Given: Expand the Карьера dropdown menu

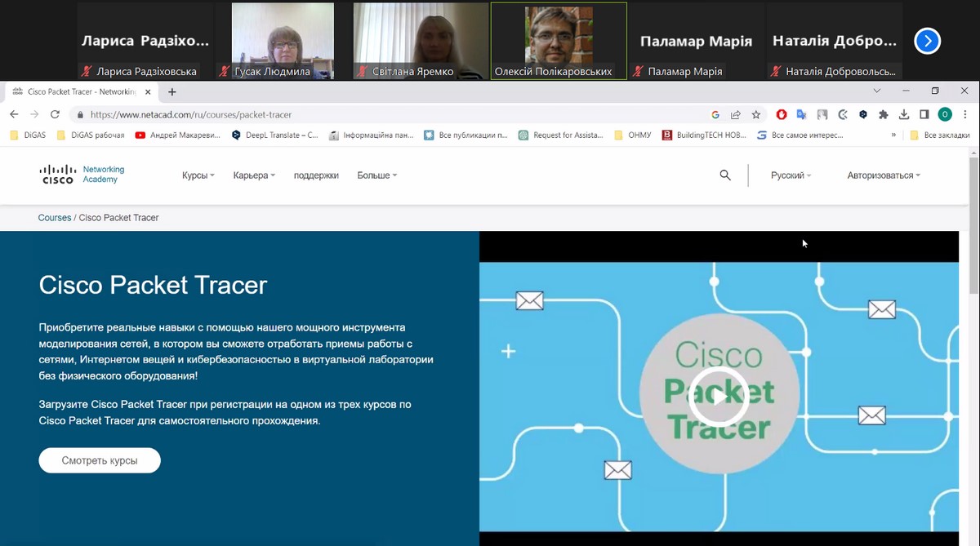Looking at the screenshot, I should (254, 175).
